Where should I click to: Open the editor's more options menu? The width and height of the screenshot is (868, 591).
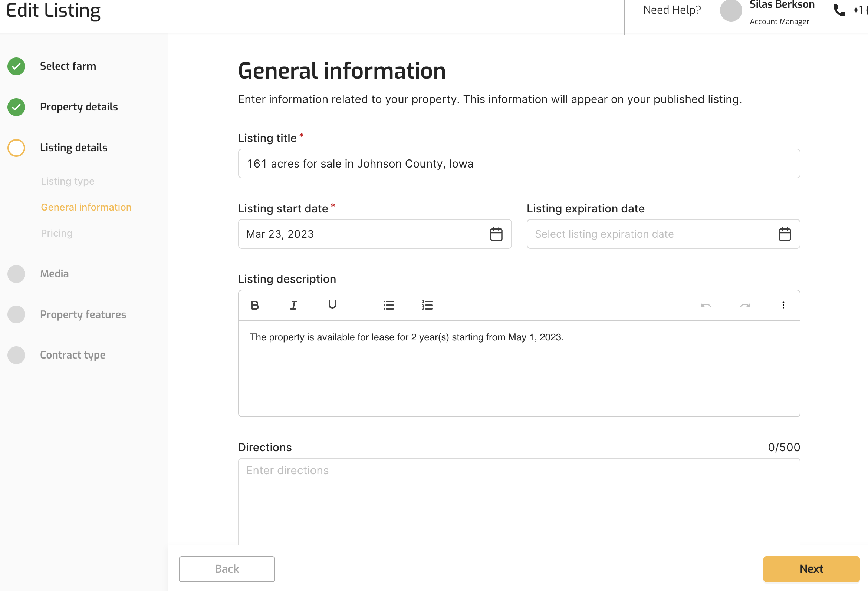783,306
